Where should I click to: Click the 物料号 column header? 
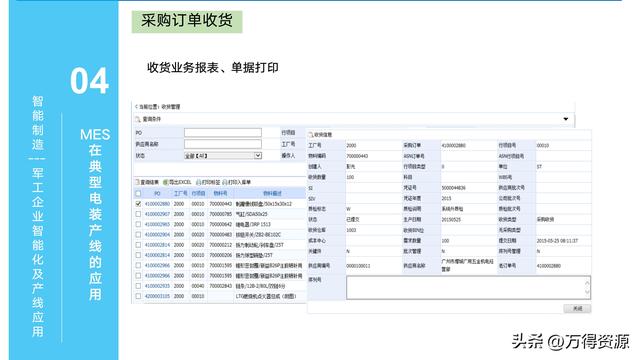click(220, 193)
